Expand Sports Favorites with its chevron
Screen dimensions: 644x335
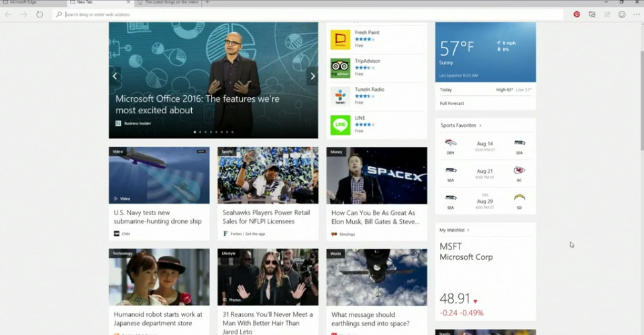pyautogui.click(x=480, y=125)
